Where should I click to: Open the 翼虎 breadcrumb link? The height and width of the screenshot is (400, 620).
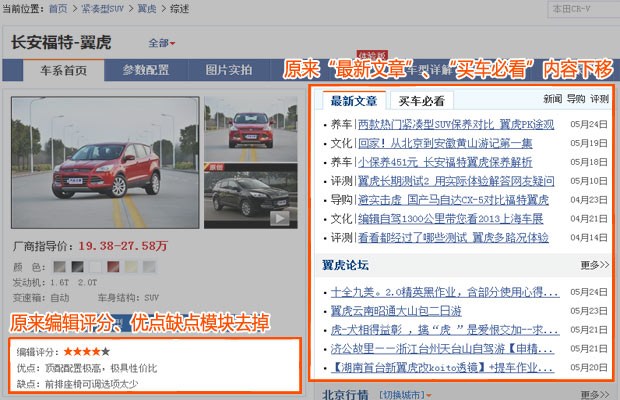147,9
